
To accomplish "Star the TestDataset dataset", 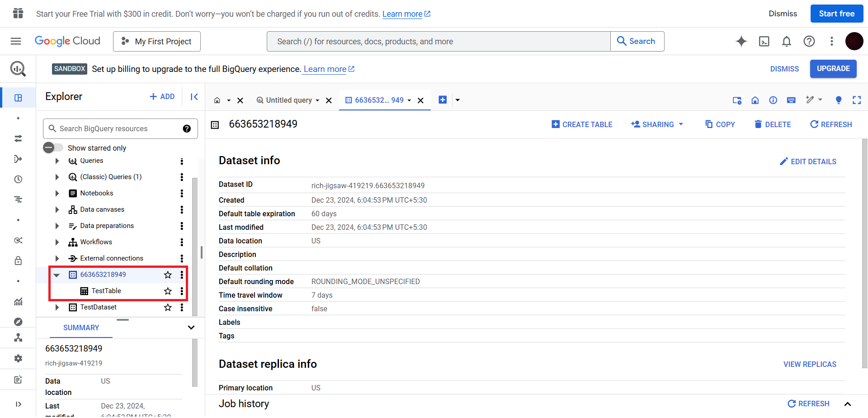I will 168,307.
